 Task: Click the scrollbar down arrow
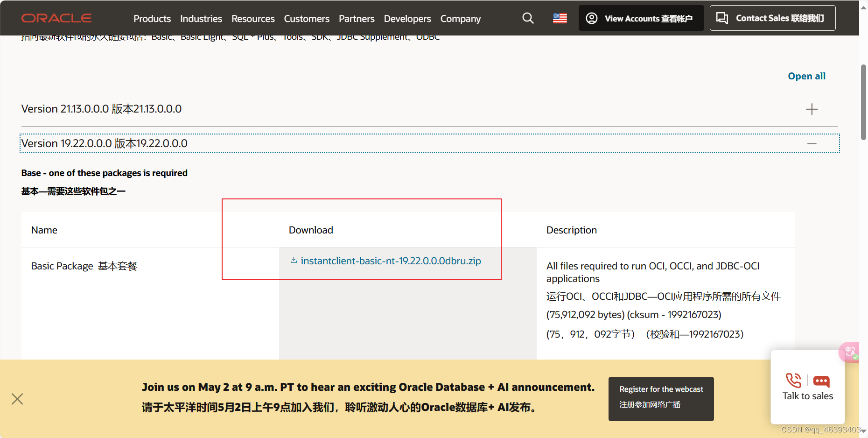click(863, 431)
